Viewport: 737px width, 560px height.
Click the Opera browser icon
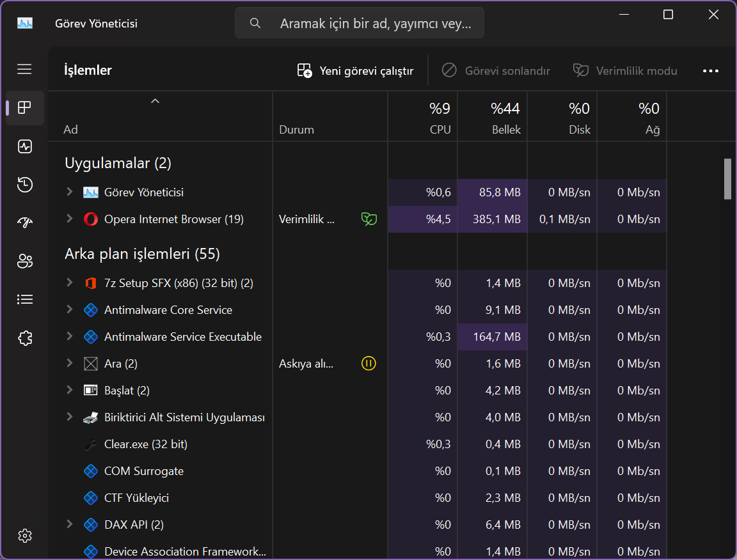(91, 219)
